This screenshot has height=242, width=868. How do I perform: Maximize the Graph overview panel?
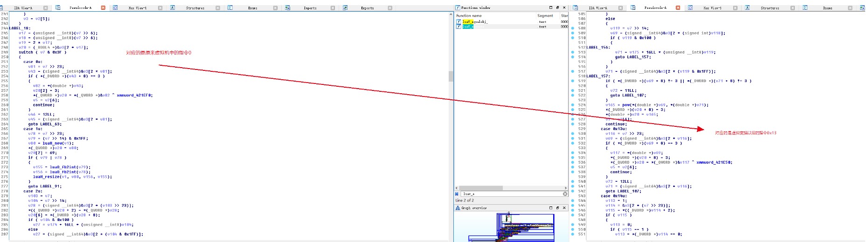click(550, 208)
